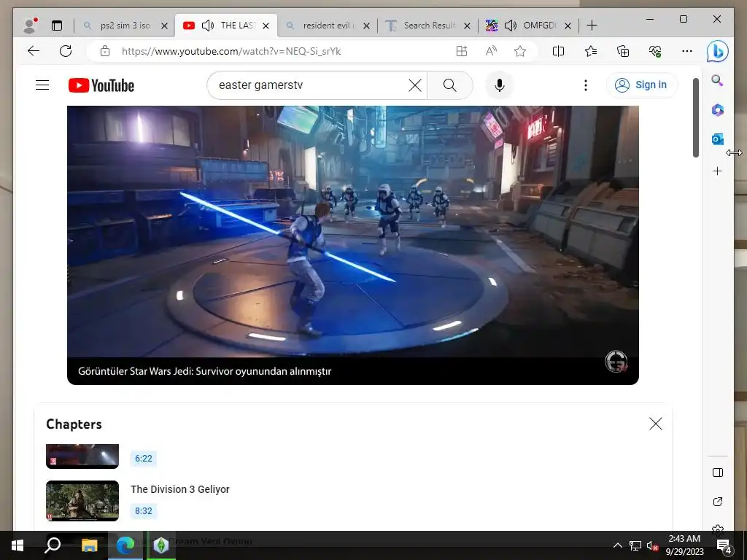Close the OMFGD tab
The height and width of the screenshot is (560, 747).
pyautogui.click(x=568, y=26)
